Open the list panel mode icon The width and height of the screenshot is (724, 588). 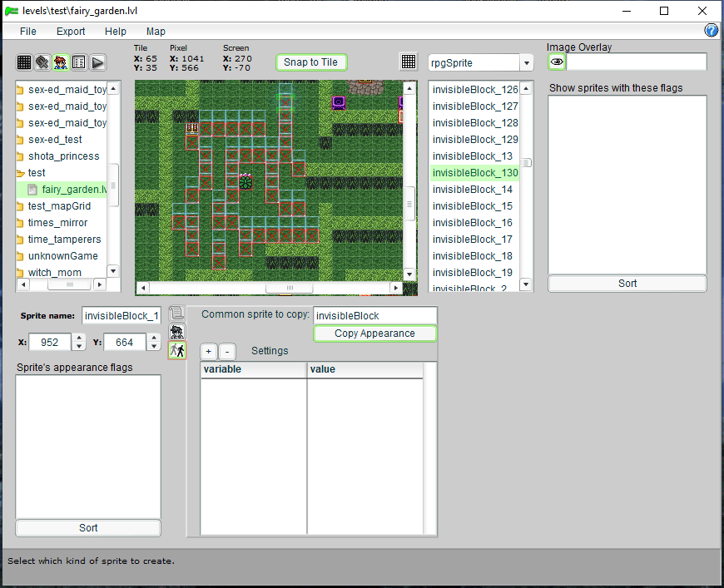coord(79,62)
